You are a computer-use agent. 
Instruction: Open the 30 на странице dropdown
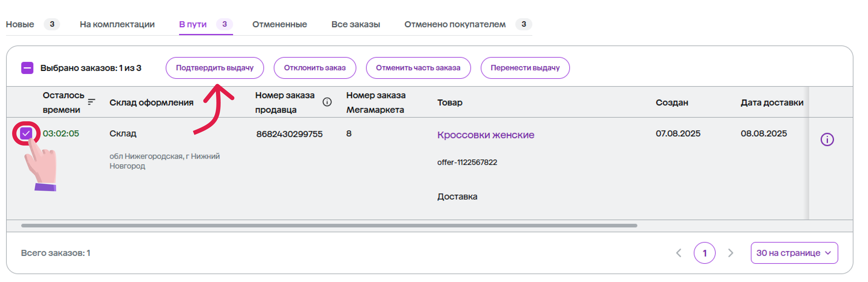coord(794,253)
